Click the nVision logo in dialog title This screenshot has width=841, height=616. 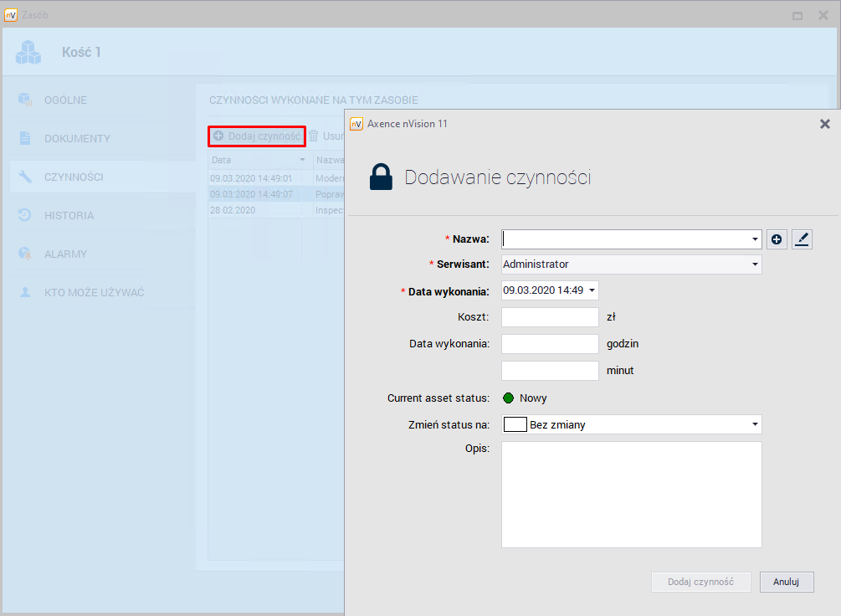(356, 124)
